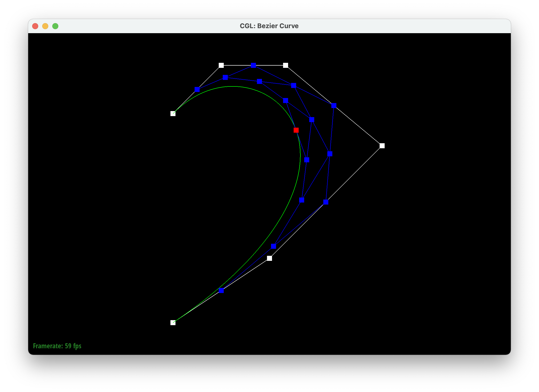Click blue point on the top horizontal white edge
This screenshot has height=392, width=539.
(x=253, y=65)
